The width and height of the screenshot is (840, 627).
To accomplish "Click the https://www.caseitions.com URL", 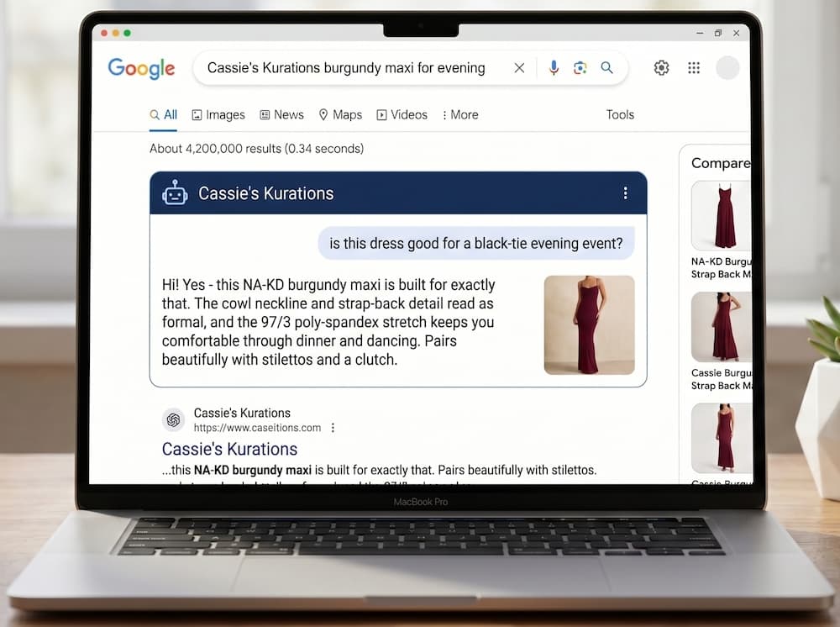I will click(257, 428).
